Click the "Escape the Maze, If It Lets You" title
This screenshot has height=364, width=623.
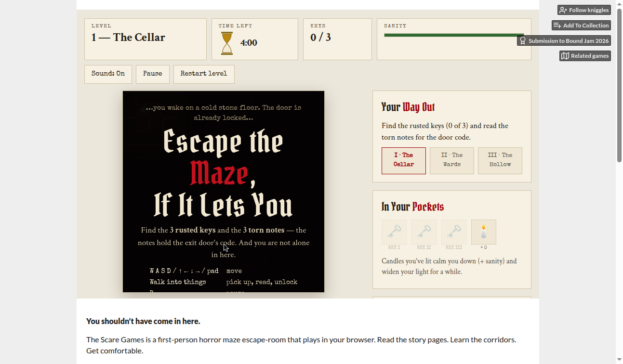224,173
